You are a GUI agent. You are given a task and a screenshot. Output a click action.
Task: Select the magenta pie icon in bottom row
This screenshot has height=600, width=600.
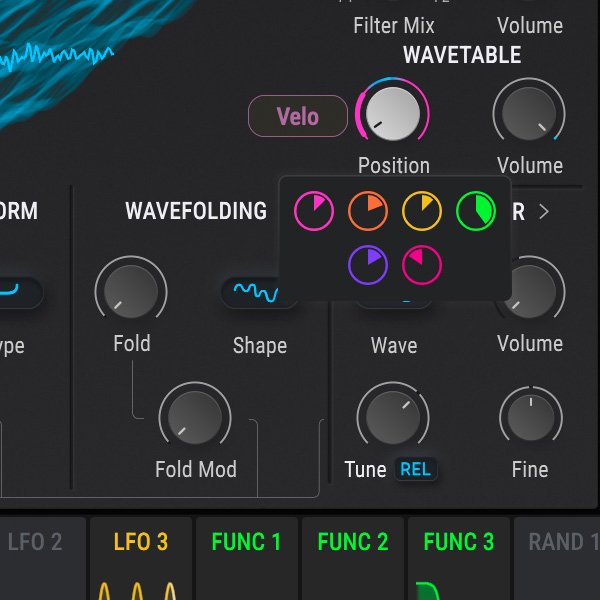point(421,265)
